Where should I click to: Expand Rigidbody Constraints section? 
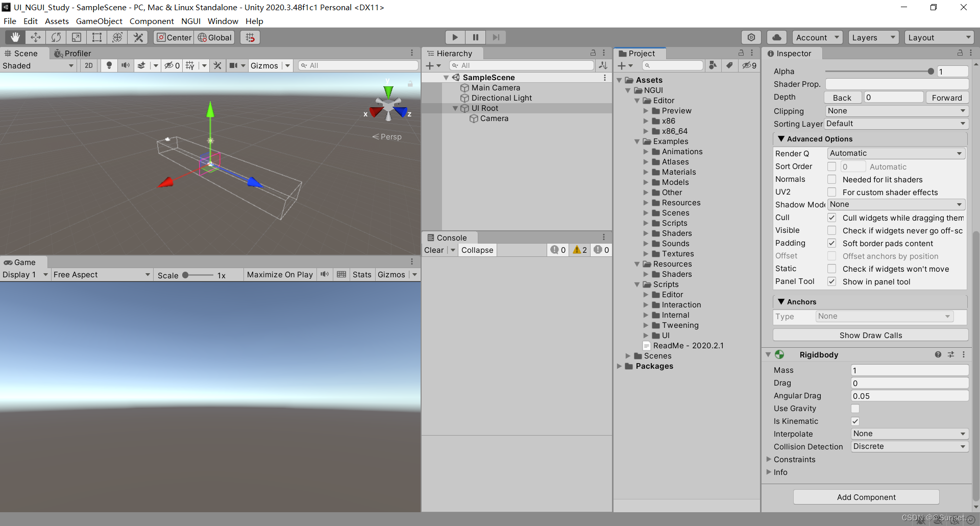[769, 459]
